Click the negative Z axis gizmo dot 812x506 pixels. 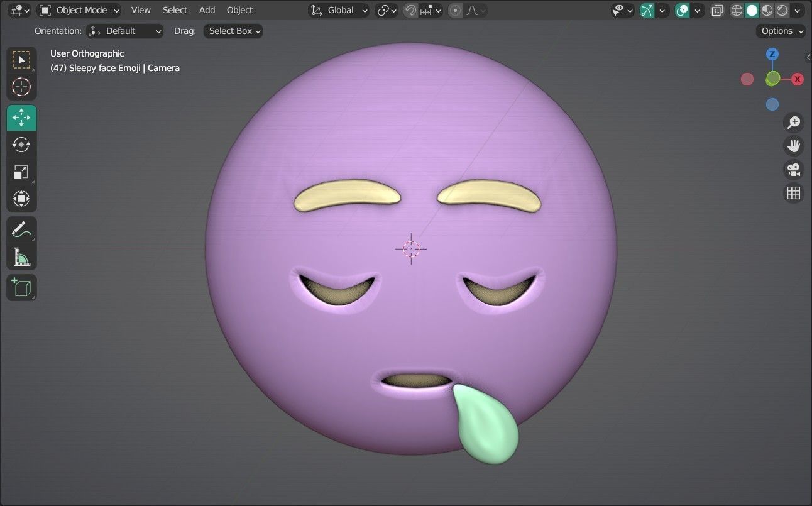(x=772, y=104)
